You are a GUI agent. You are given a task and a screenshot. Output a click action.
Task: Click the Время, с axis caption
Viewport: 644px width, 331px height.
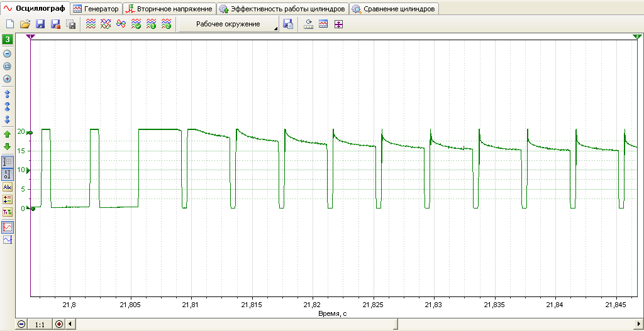click(332, 313)
